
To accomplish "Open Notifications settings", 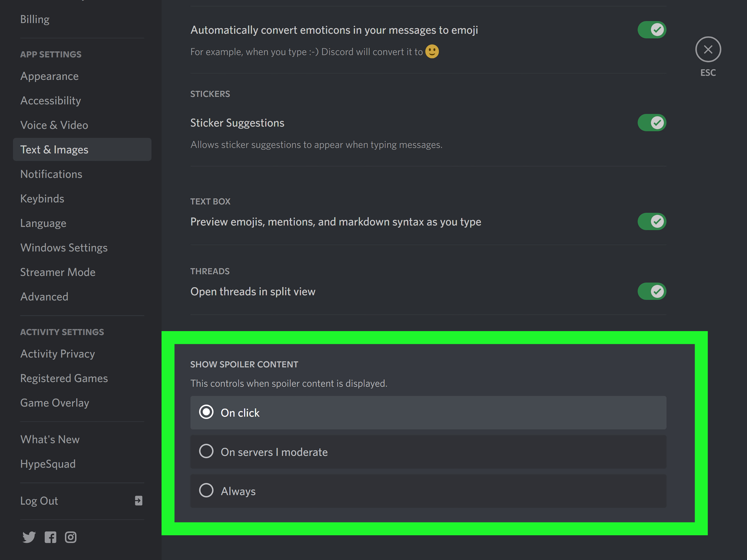I will pyautogui.click(x=51, y=174).
